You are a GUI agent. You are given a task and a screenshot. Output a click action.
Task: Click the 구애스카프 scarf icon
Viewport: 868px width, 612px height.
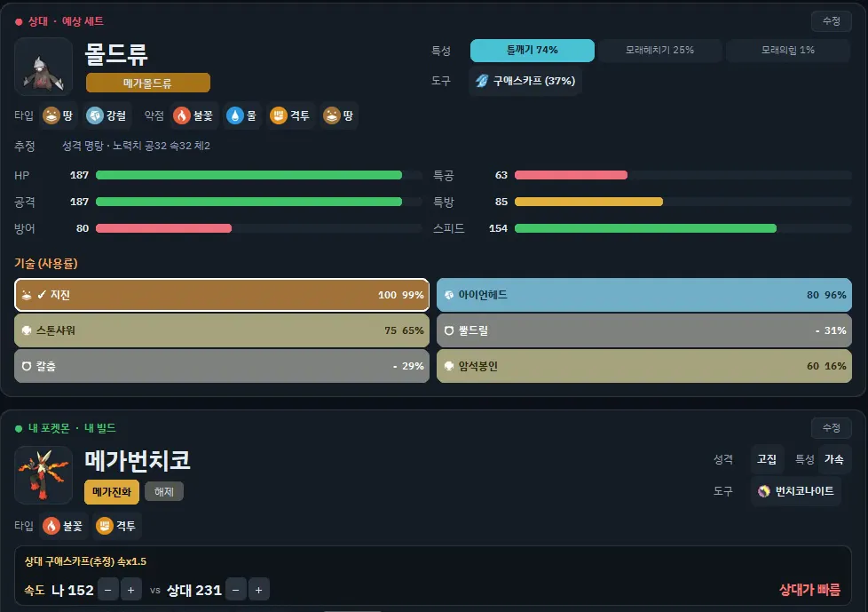pos(482,81)
